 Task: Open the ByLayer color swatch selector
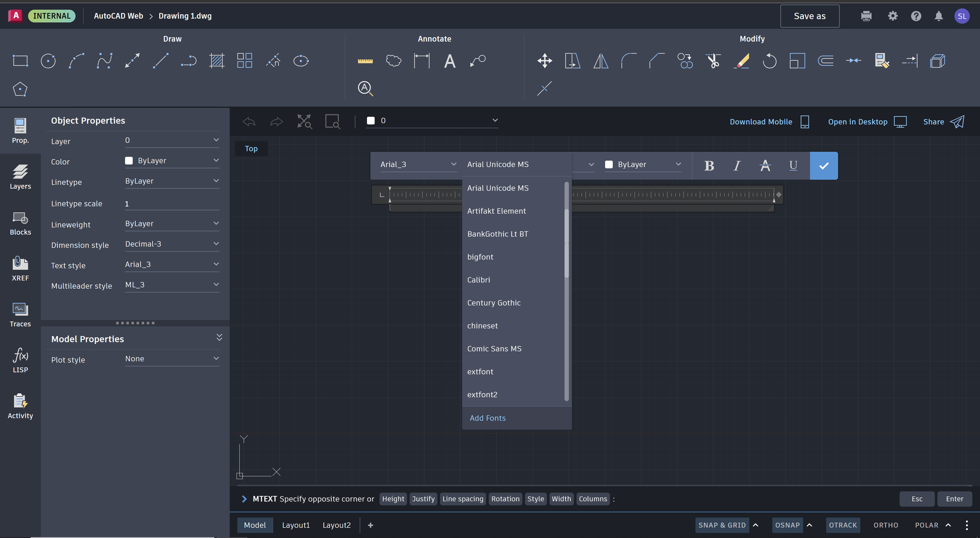(643, 164)
